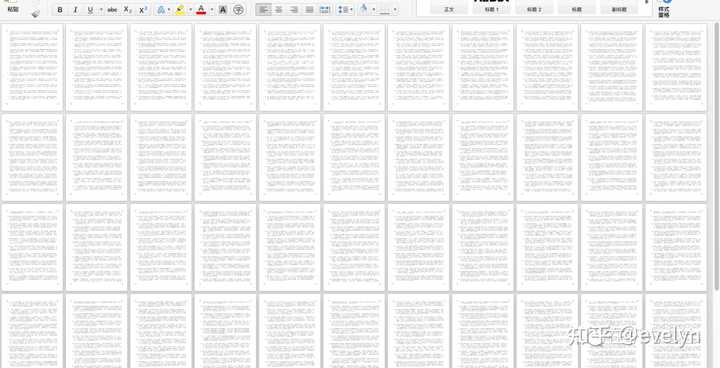Open underline style dropdown arrow
Viewport: 720px width, 368px height.
101,10
